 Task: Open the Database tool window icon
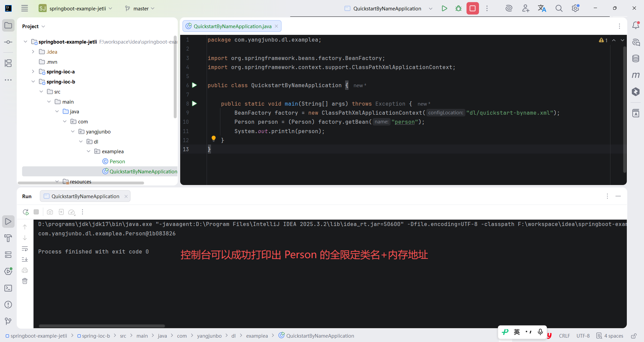636,59
